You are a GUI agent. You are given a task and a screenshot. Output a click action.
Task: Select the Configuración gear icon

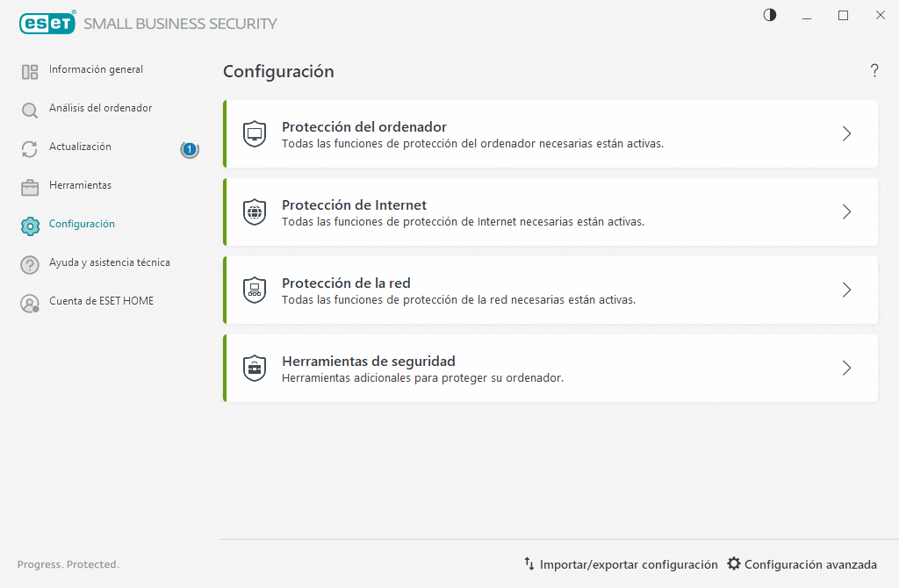(x=29, y=225)
